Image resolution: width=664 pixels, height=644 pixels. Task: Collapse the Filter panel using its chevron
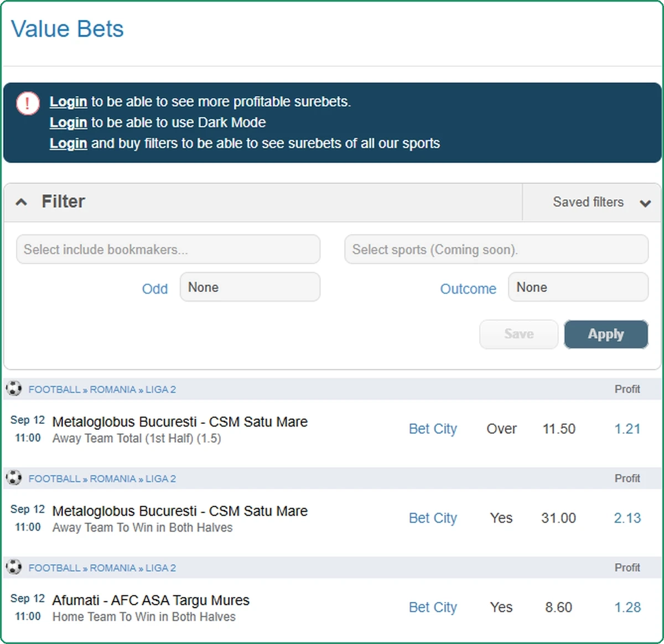pos(21,202)
